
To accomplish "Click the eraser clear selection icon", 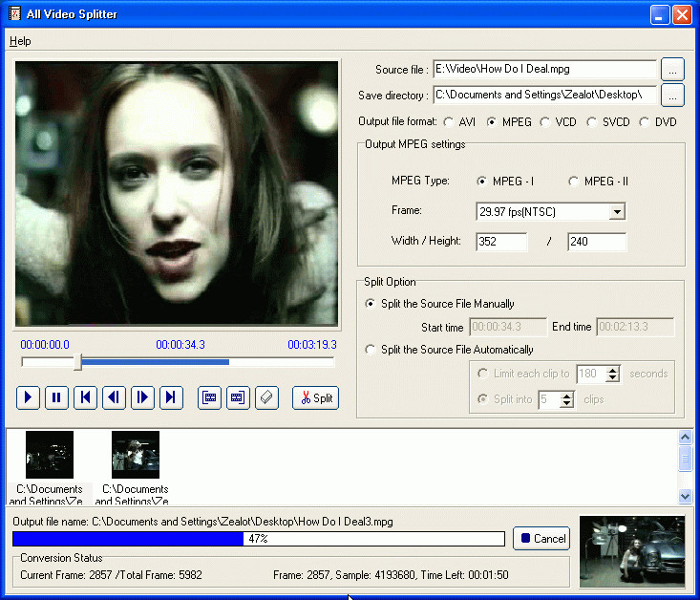I will (x=266, y=397).
